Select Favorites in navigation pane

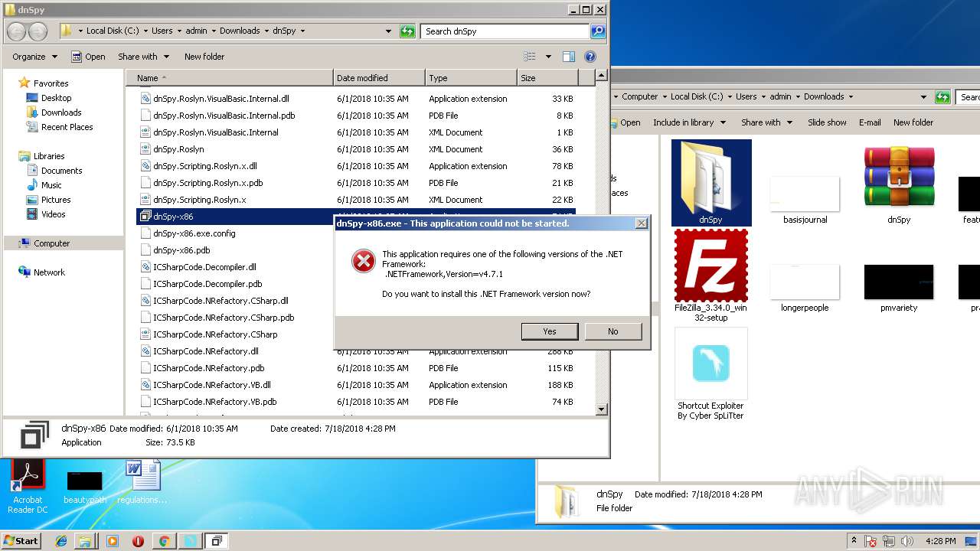coord(51,83)
